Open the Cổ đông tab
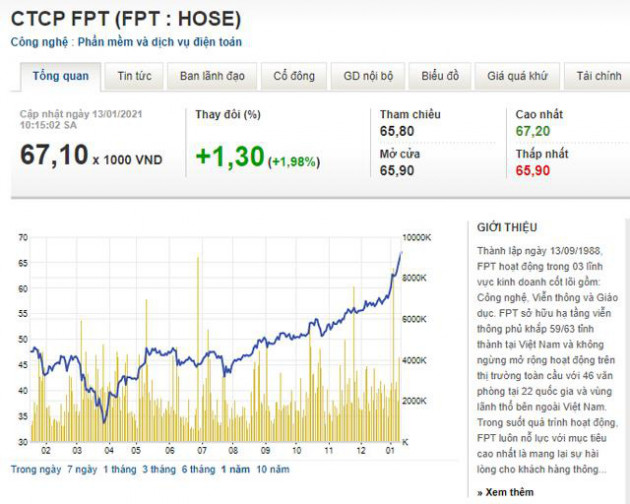The image size is (630, 504). pyautogui.click(x=294, y=76)
